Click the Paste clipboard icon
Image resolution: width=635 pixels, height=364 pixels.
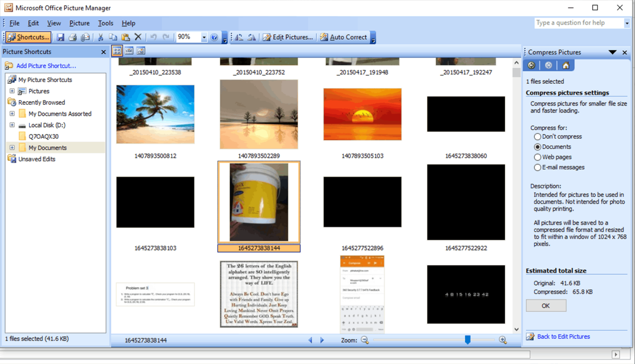[x=126, y=37]
